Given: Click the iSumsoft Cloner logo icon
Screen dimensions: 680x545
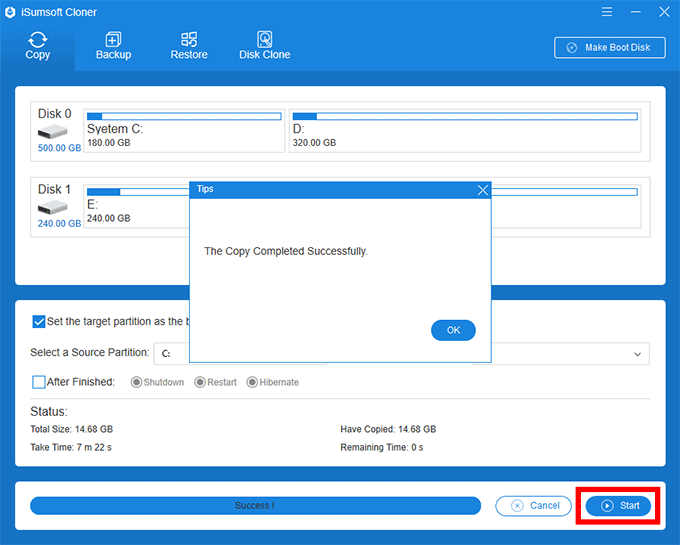Looking at the screenshot, I should click(x=10, y=12).
